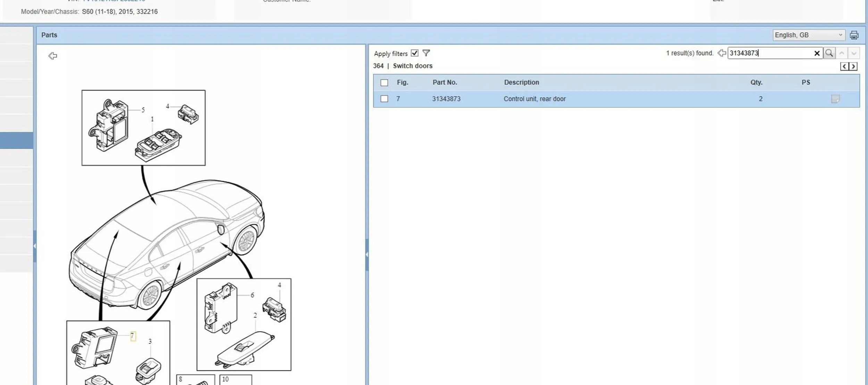The height and width of the screenshot is (385, 868).
Task: Collapse the diagram pane using the divider handle
Action: tap(367, 254)
